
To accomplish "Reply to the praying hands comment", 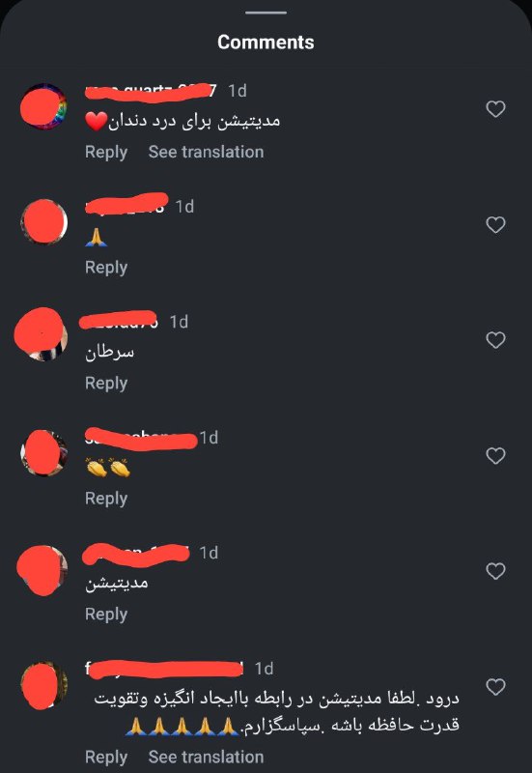I will coord(106,268).
